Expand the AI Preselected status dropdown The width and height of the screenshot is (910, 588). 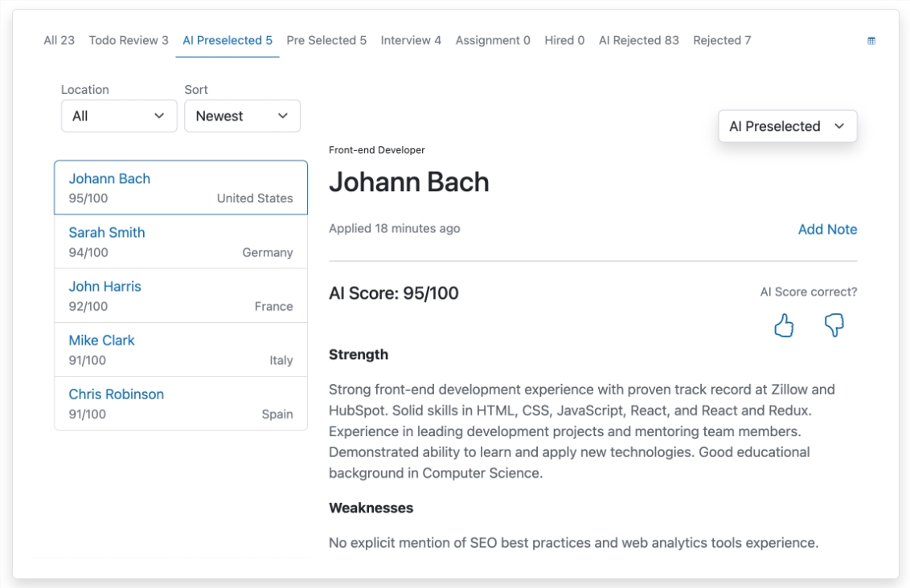click(x=787, y=127)
